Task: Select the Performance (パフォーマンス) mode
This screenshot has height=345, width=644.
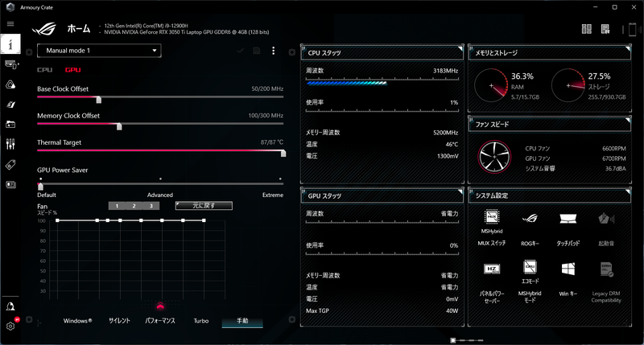Action: click(x=160, y=321)
